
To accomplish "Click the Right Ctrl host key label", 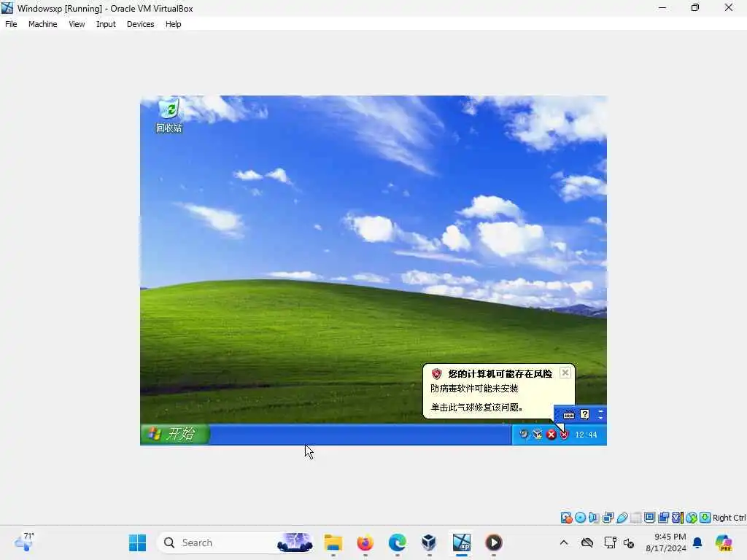I will (x=729, y=518).
